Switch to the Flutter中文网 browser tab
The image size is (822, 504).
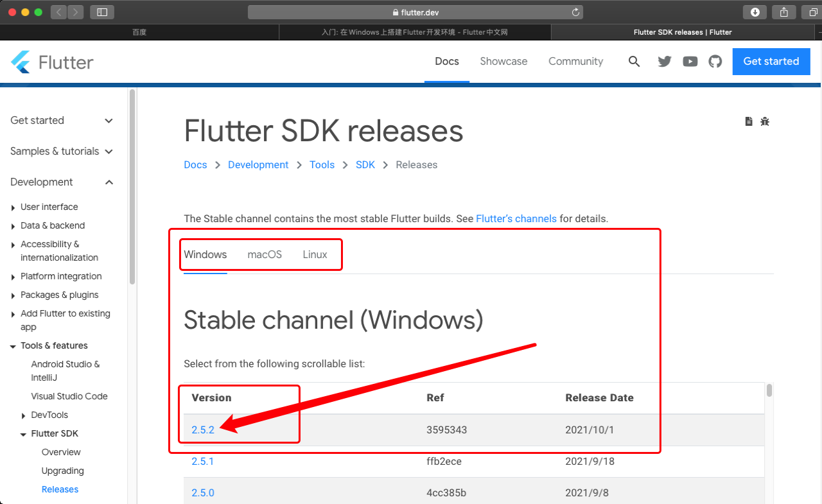pyautogui.click(x=415, y=32)
